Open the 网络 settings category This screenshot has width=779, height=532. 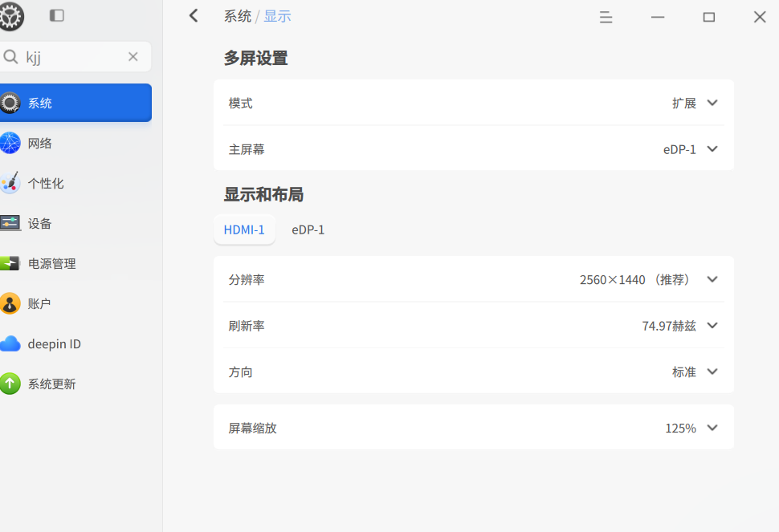[75, 143]
